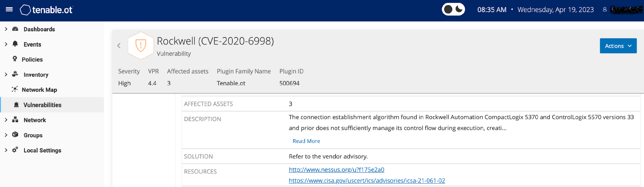This screenshot has width=644, height=187.
Task: Open the Network Map page
Action: pyautogui.click(x=39, y=90)
